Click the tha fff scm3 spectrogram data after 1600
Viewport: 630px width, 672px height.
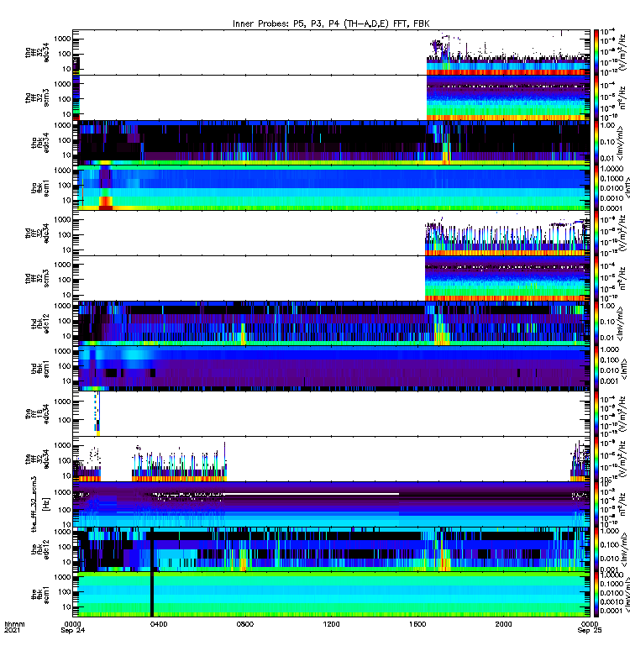coord(508,97)
